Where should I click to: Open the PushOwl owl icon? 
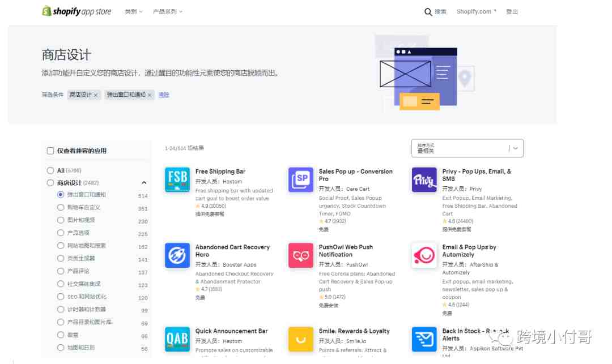300,255
